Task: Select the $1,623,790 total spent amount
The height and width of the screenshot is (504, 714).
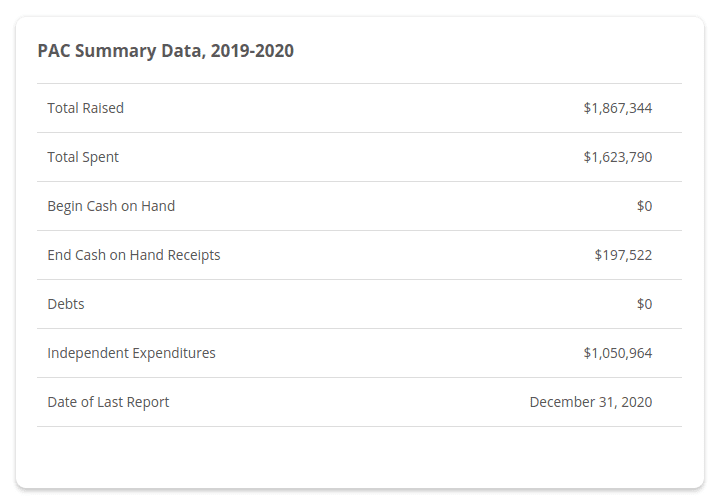Action: point(617,157)
